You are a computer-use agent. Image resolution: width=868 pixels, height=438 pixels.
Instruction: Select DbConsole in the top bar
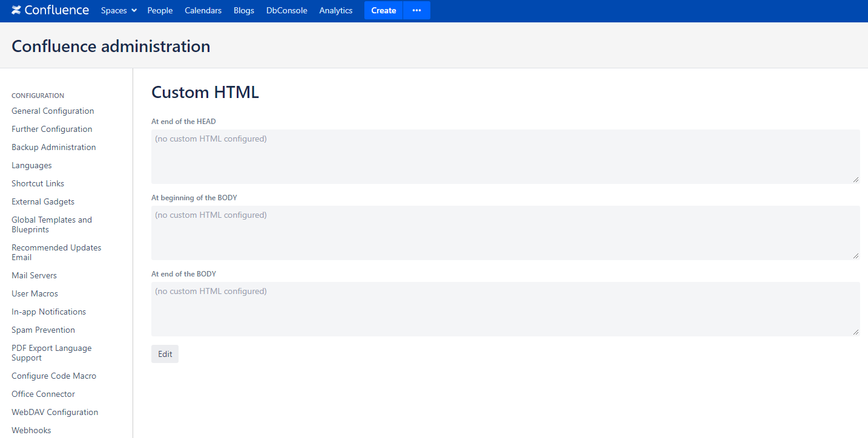point(287,10)
